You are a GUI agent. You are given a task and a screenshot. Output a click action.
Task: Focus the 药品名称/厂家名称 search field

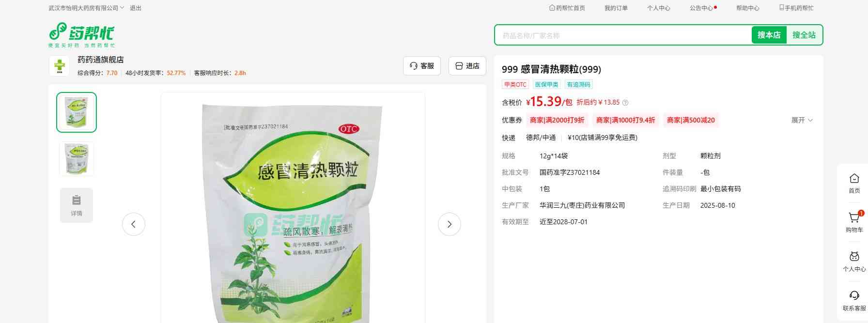[x=623, y=35]
